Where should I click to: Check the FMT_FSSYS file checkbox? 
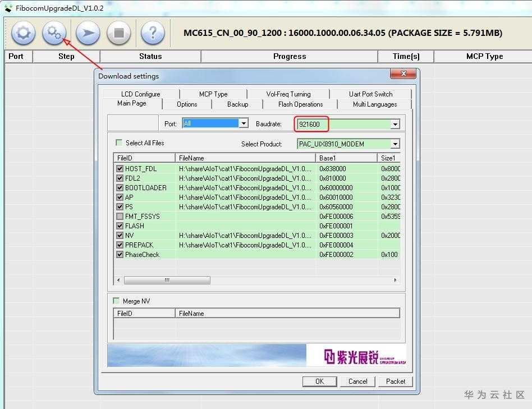click(120, 216)
